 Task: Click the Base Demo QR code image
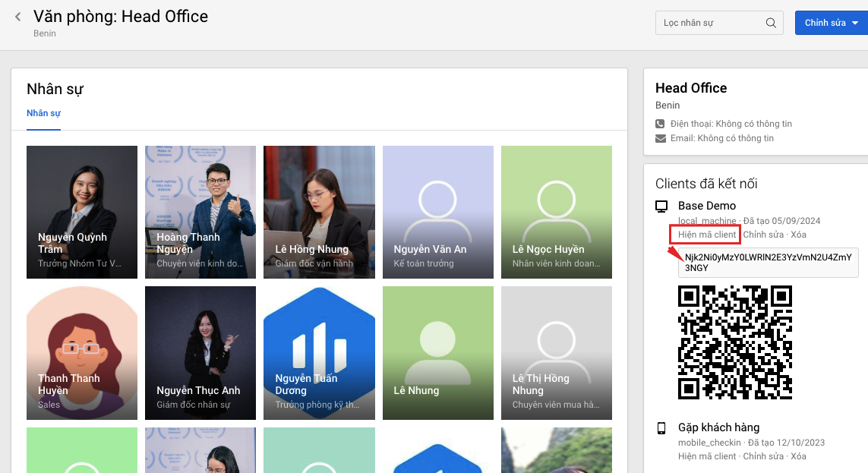coord(735,342)
